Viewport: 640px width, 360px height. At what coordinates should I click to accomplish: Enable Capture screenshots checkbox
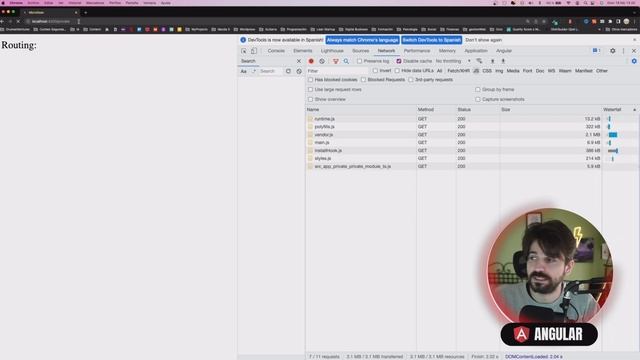click(478, 99)
